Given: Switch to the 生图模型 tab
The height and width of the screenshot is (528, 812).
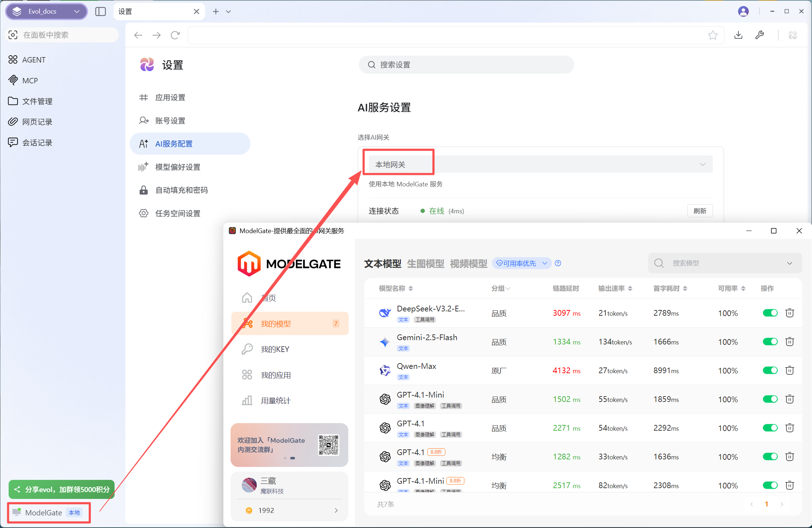Looking at the screenshot, I should [x=426, y=264].
